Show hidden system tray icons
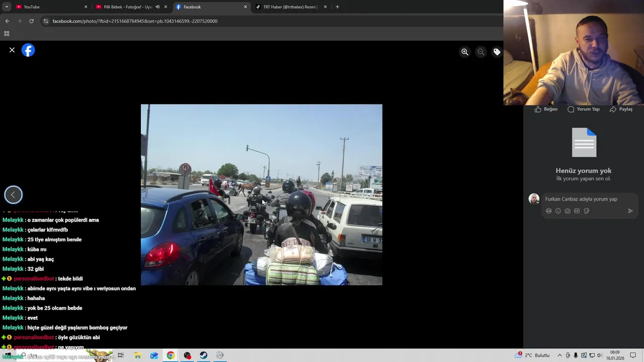Screen dimensions: 644x362 (559, 355)
